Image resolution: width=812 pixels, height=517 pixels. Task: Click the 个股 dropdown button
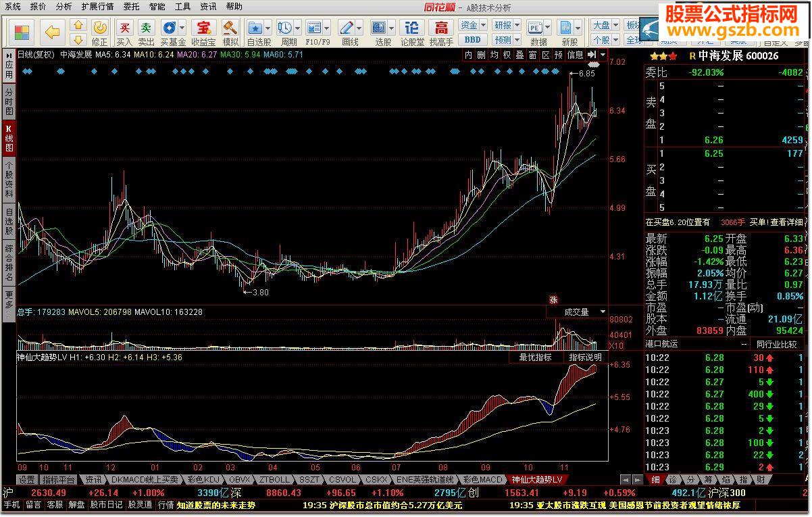click(x=605, y=40)
